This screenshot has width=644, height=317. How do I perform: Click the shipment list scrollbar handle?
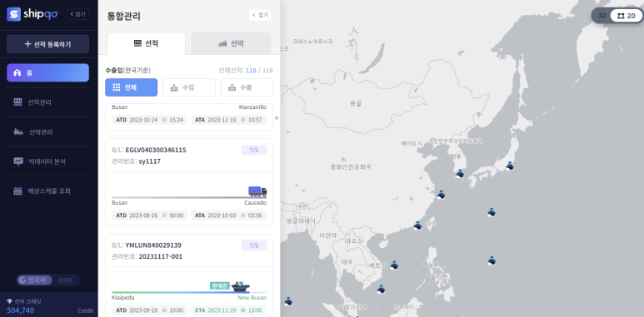[277, 118]
